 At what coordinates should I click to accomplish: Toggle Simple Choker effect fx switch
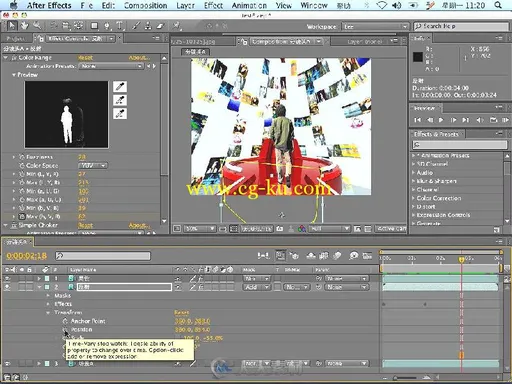(14, 225)
